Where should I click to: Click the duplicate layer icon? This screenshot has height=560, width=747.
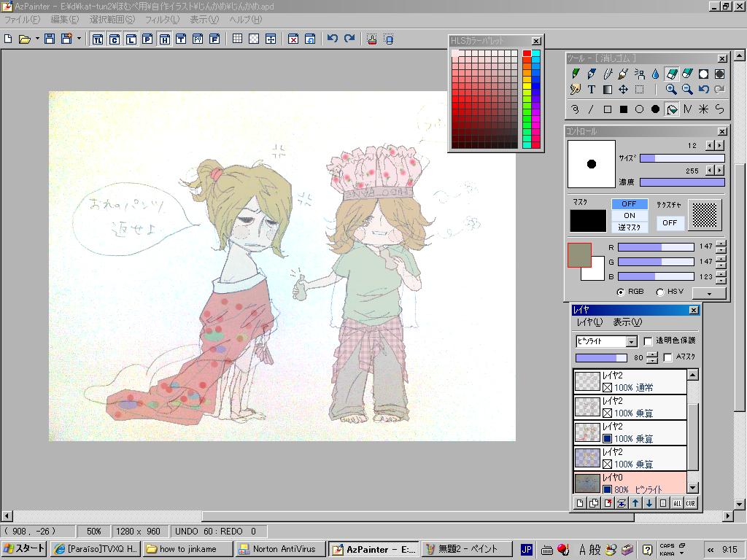click(x=594, y=503)
